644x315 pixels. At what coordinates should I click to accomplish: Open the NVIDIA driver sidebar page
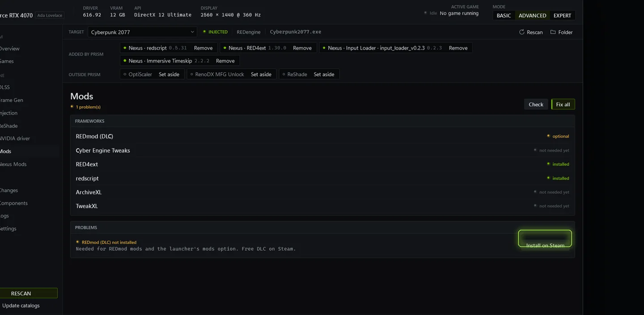pos(15,139)
